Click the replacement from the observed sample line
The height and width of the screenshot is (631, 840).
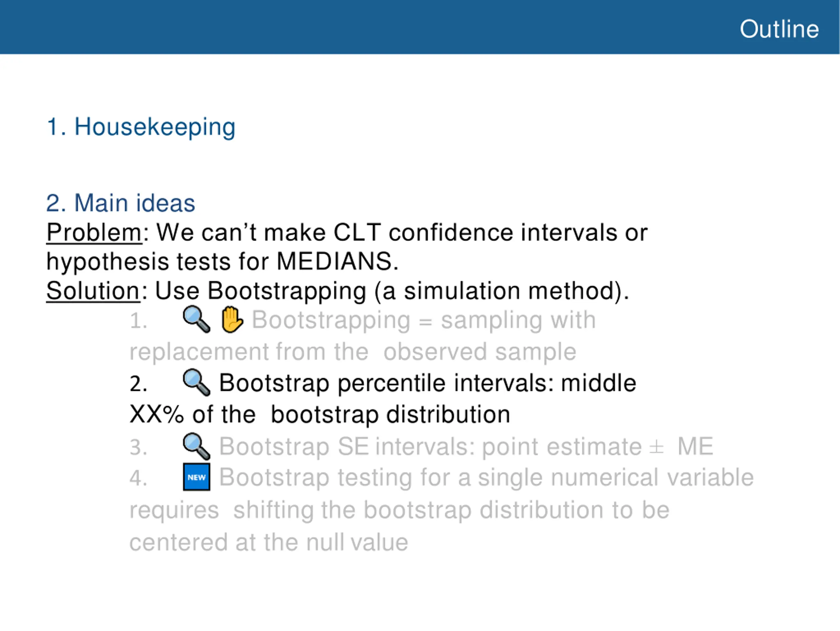(x=353, y=352)
